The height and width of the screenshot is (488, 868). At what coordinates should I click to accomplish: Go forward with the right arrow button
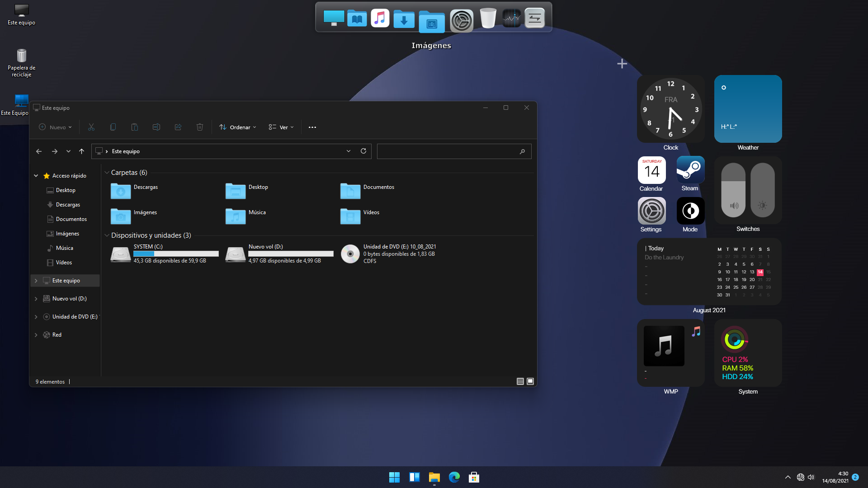click(55, 151)
